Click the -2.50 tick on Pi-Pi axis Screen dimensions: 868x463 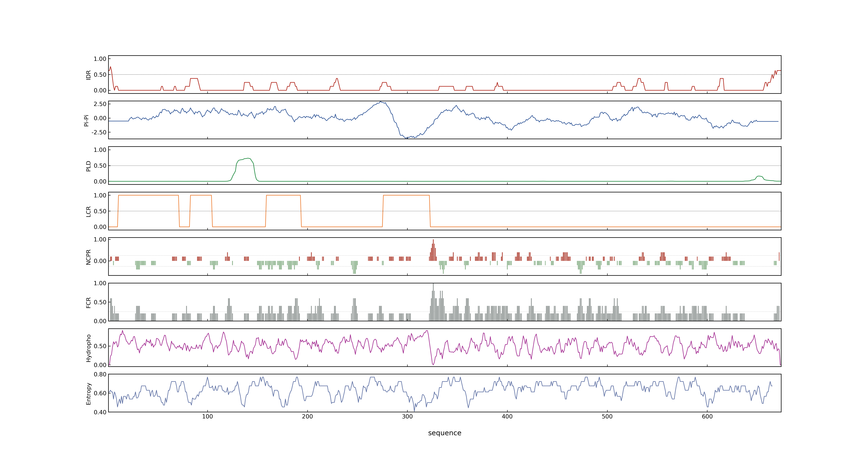99,132
